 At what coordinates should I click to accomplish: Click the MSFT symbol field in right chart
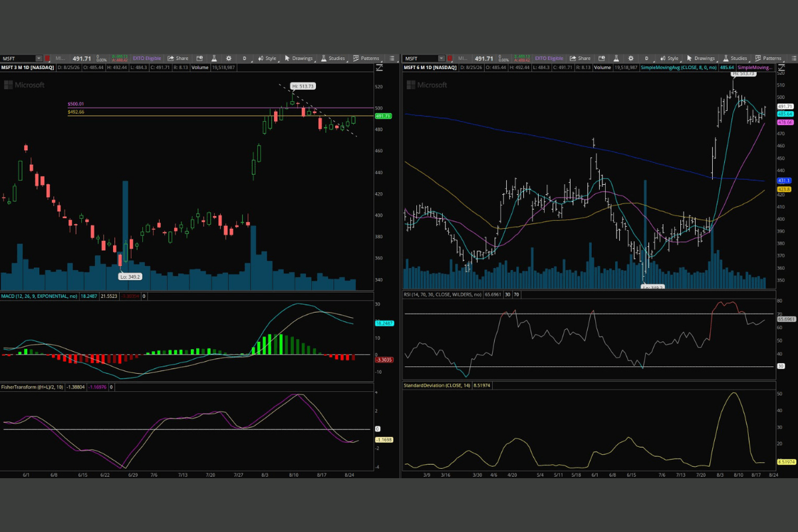coord(420,59)
